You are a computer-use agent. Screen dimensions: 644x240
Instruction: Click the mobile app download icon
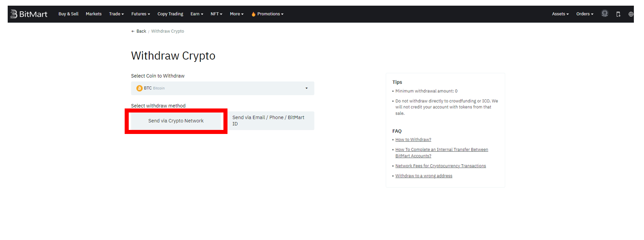tap(618, 14)
